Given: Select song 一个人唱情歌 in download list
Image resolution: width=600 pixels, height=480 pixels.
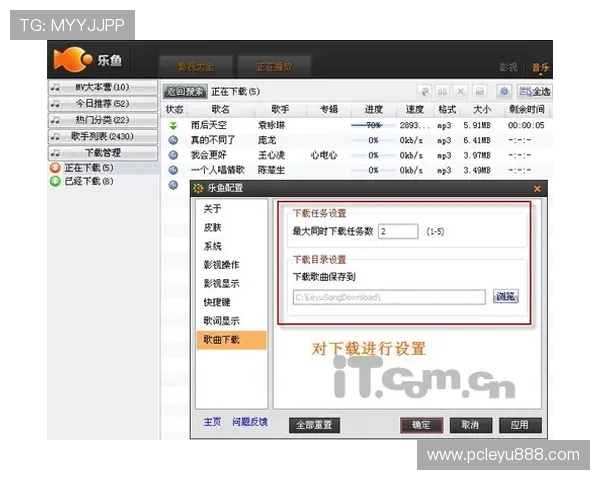Looking at the screenshot, I should pyautogui.click(x=218, y=170).
